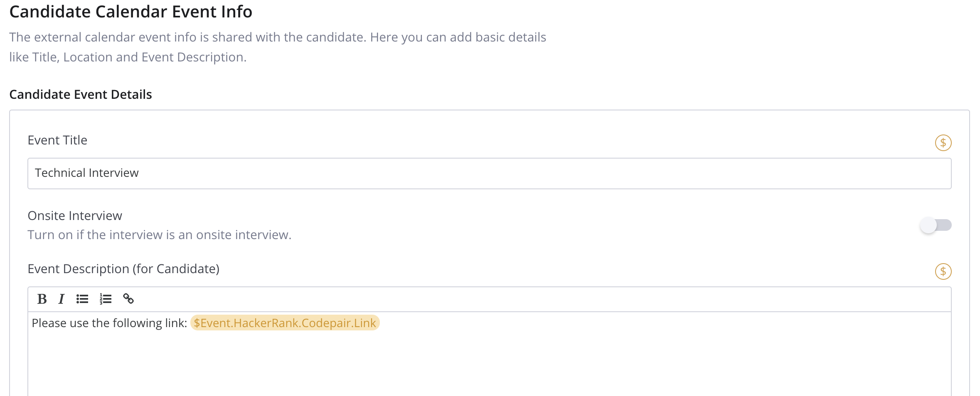Apply italic formatting in description editor

pyautogui.click(x=62, y=299)
